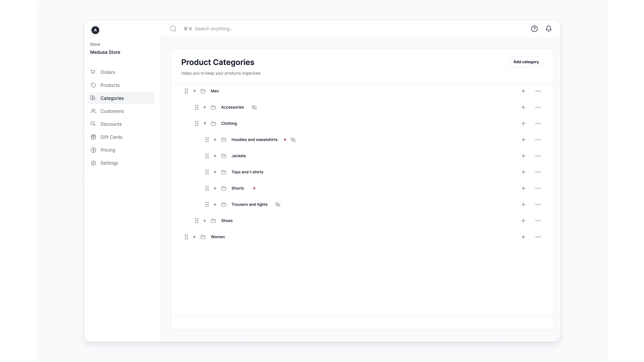
Task: Click the three-dot menu for Shoes
Action: click(538, 221)
